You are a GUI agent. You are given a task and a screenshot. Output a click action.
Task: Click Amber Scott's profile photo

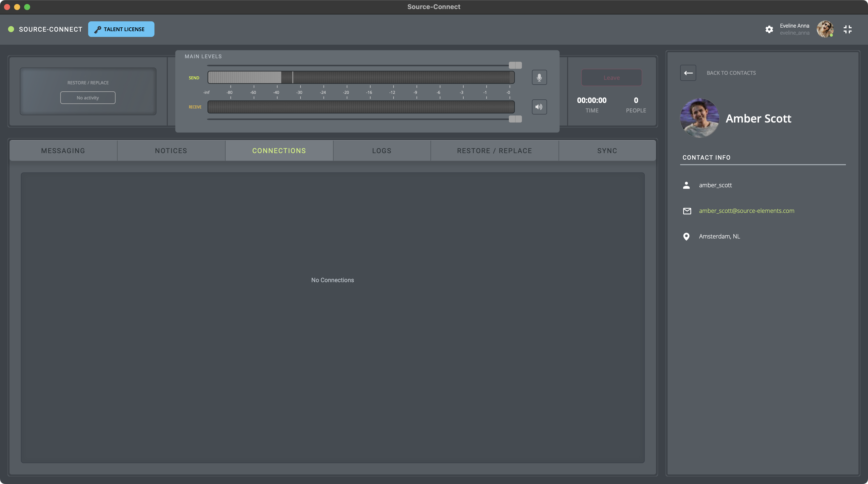(x=699, y=118)
